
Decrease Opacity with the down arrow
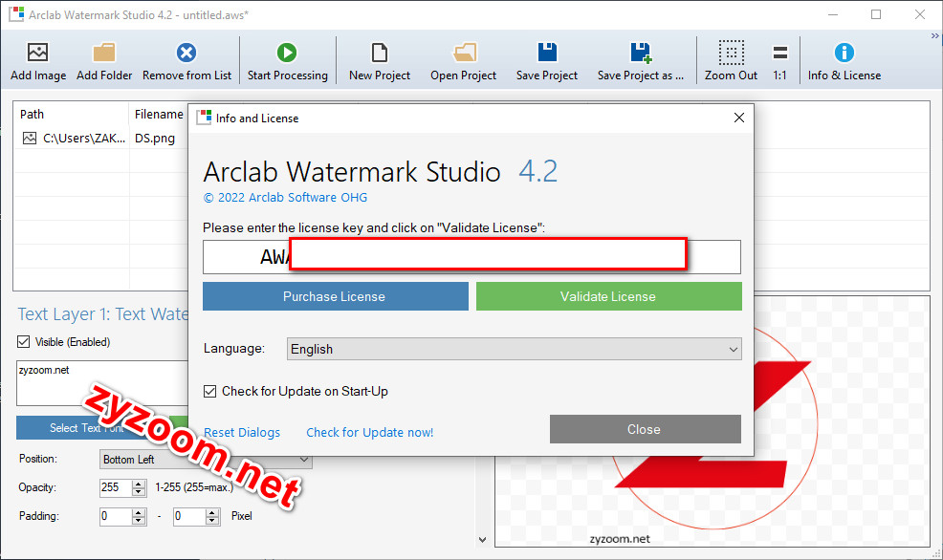tap(139, 492)
